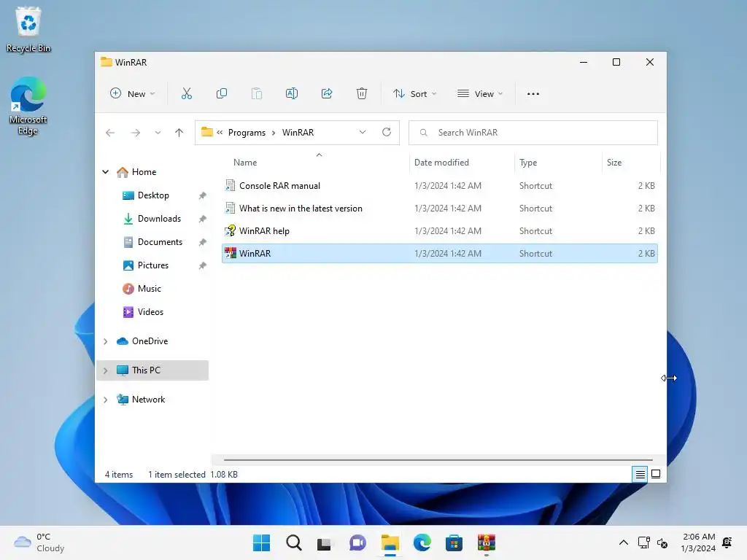Switch to large thumbnails view icon
This screenshot has height=560, width=747.
click(656, 474)
